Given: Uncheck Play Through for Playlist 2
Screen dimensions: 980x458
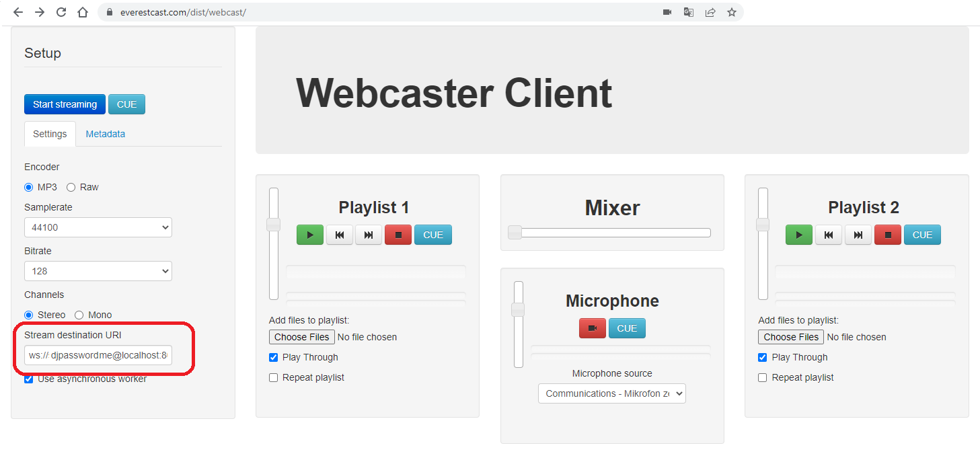Looking at the screenshot, I should (x=763, y=357).
